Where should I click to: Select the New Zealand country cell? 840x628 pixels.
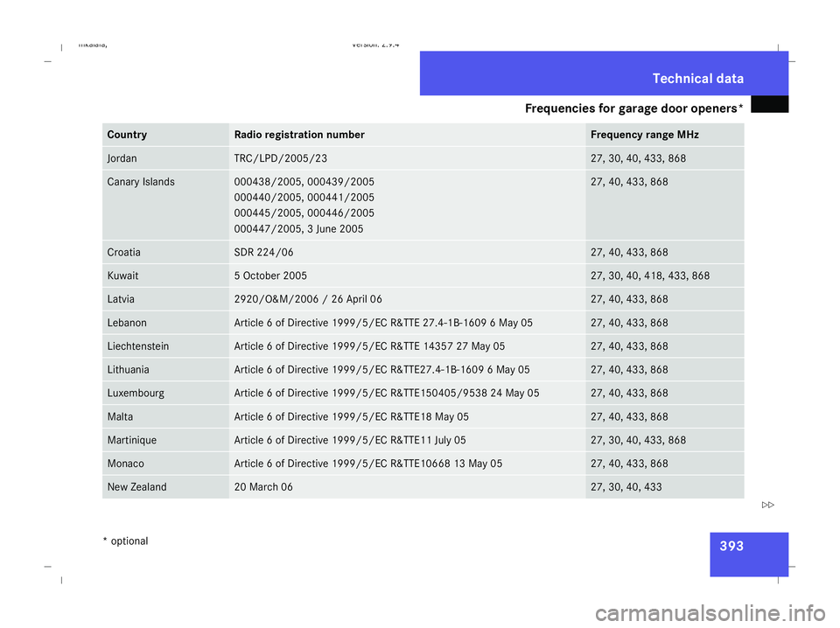coord(165,487)
